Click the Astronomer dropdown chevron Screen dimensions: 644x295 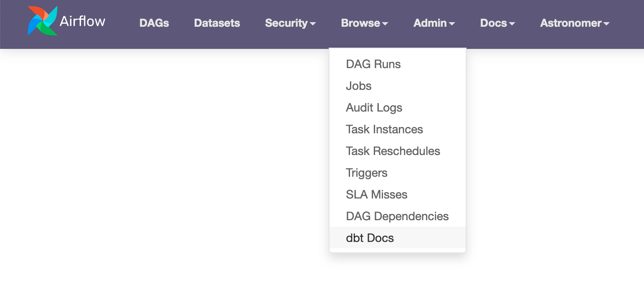(607, 24)
